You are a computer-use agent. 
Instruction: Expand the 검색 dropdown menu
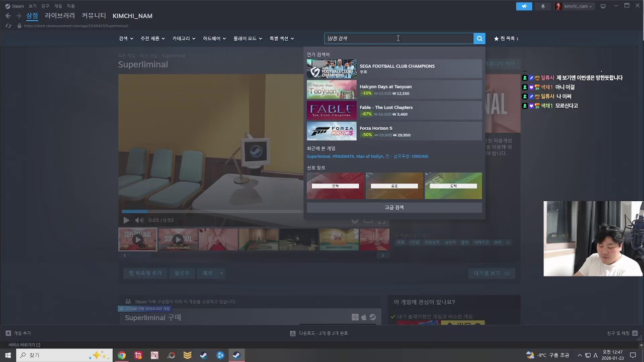[x=126, y=39]
